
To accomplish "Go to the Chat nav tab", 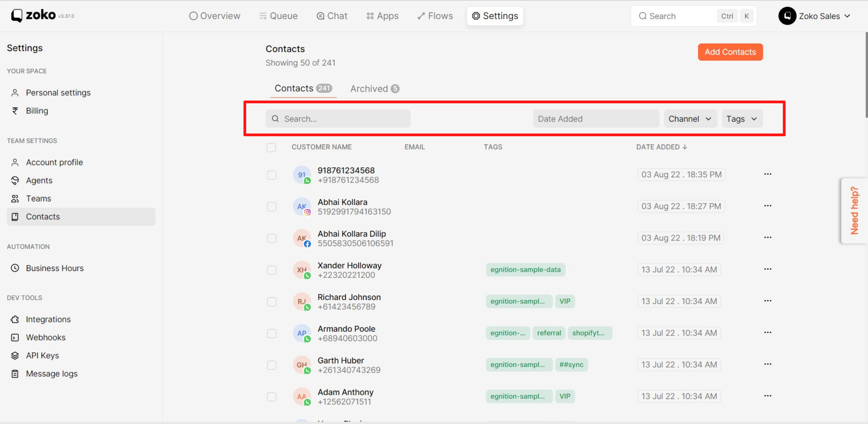I will (332, 16).
